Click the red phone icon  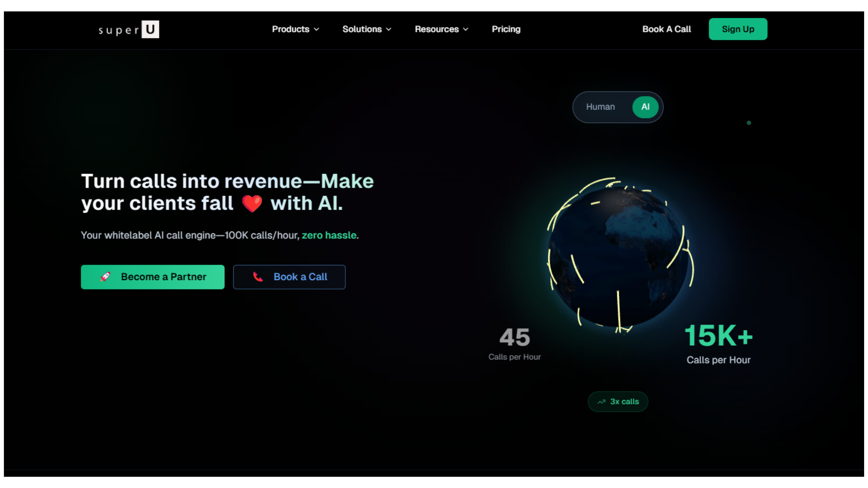(x=258, y=277)
